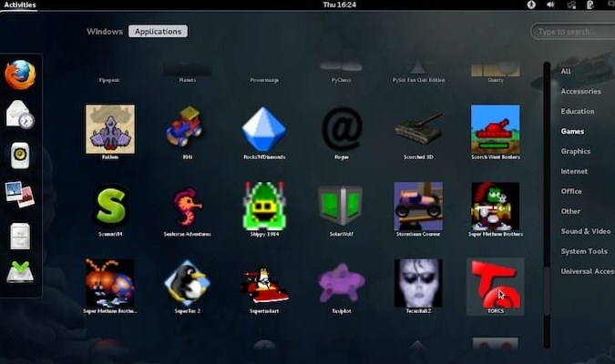Show Sound & Video applications
Screen dimensions: 615x364
point(586,231)
